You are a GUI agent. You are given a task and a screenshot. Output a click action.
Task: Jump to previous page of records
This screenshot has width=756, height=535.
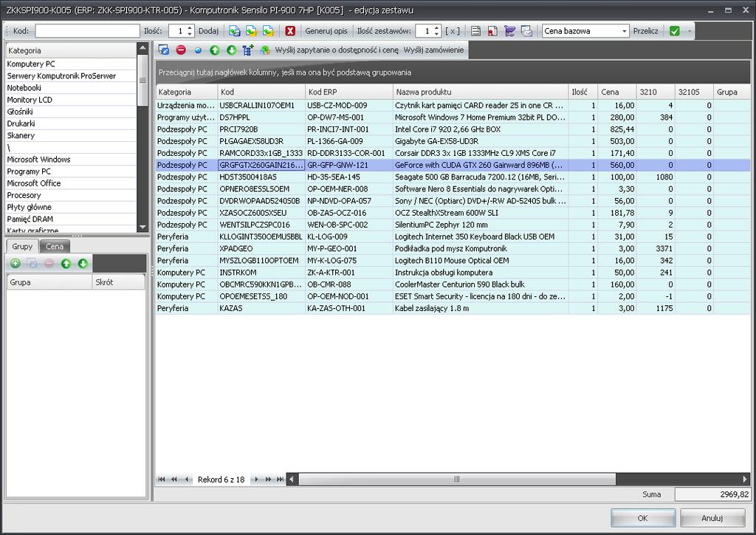174,479
